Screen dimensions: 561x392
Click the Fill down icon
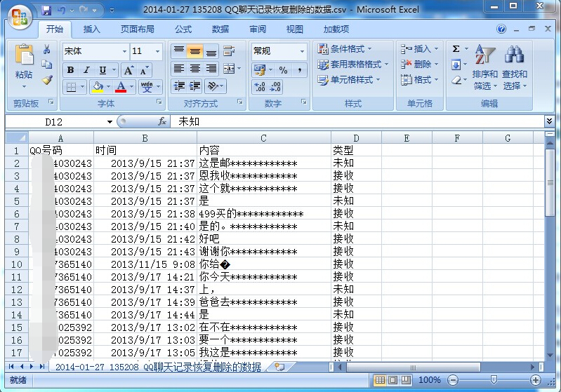tap(456, 65)
